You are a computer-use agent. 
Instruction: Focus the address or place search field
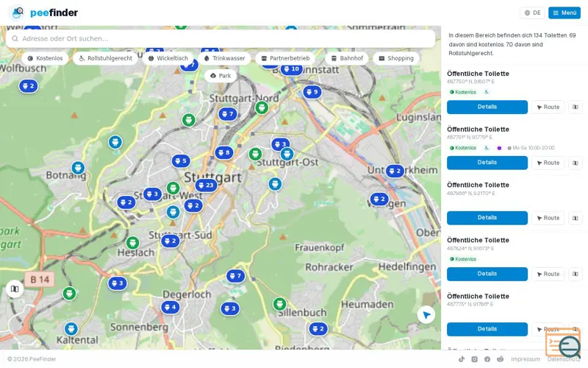click(x=220, y=38)
